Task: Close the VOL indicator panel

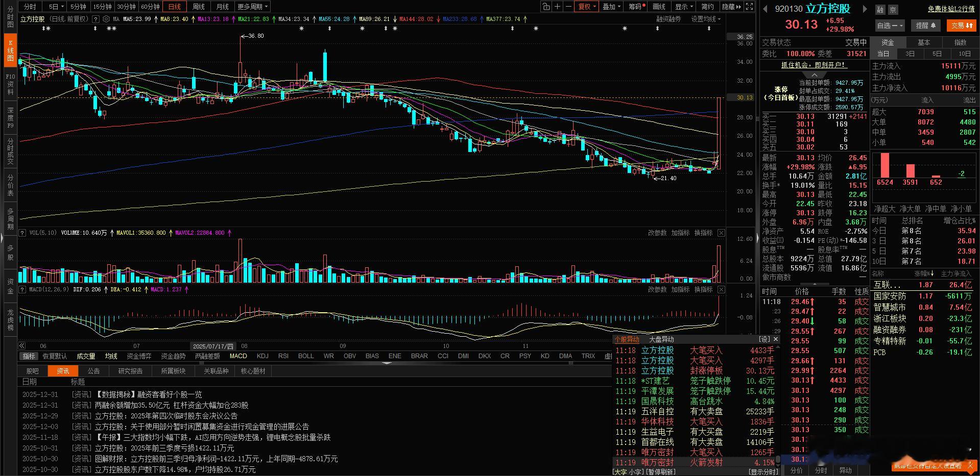Action: pos(721,233)
